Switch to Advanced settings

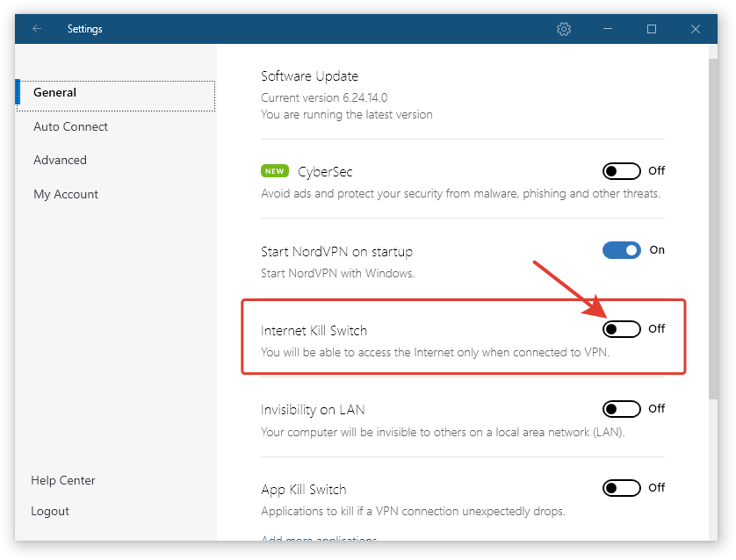(60, 161)
